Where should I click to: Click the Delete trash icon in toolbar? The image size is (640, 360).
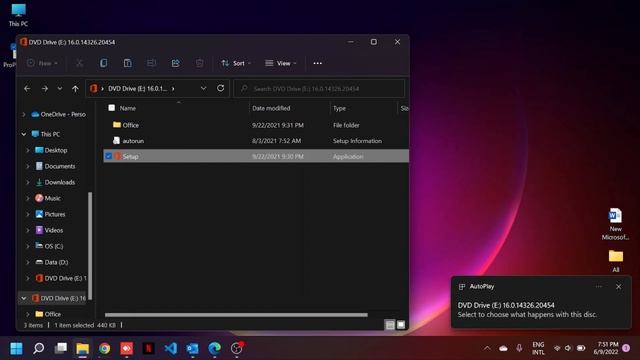[x=200, y=63]
